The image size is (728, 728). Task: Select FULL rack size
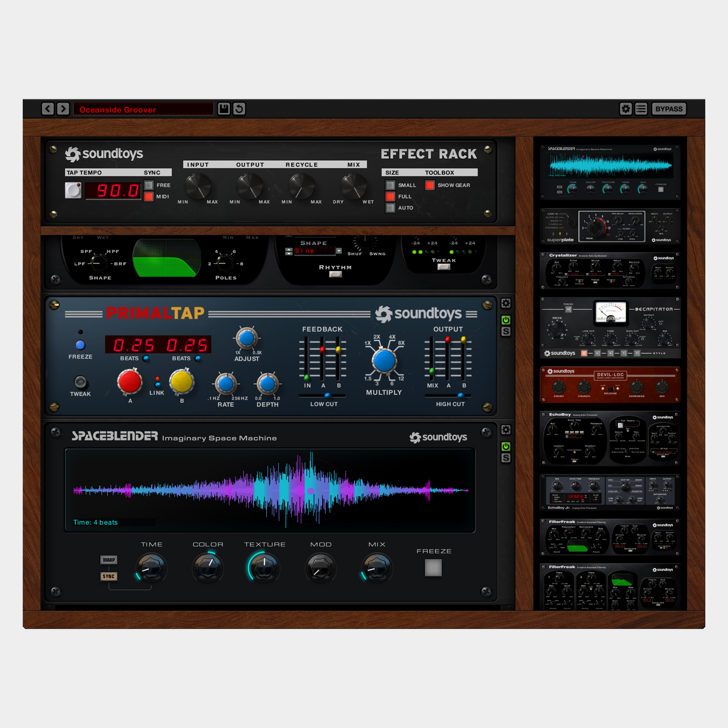(391, 197)
